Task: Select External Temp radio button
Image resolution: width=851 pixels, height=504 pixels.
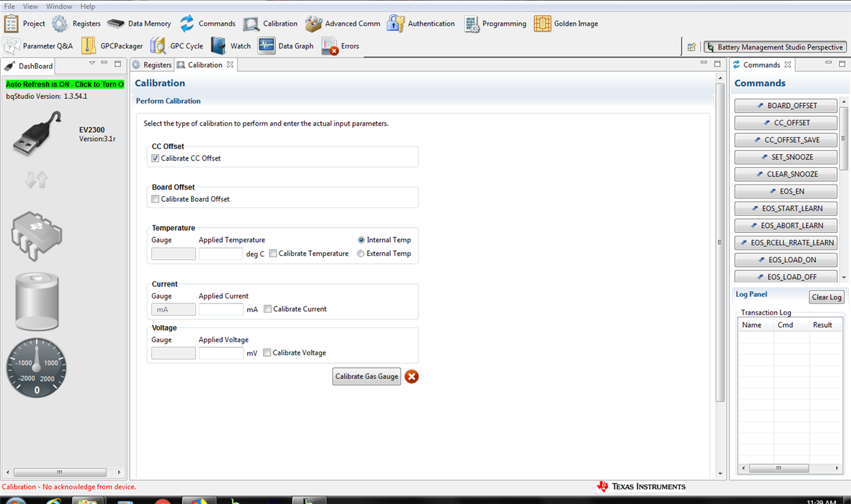Action: point(361,254)
